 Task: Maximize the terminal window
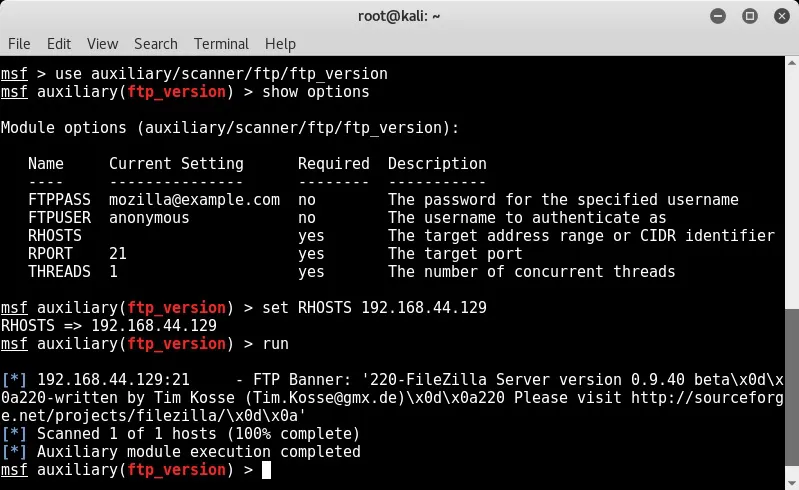(x=747, y=16)
